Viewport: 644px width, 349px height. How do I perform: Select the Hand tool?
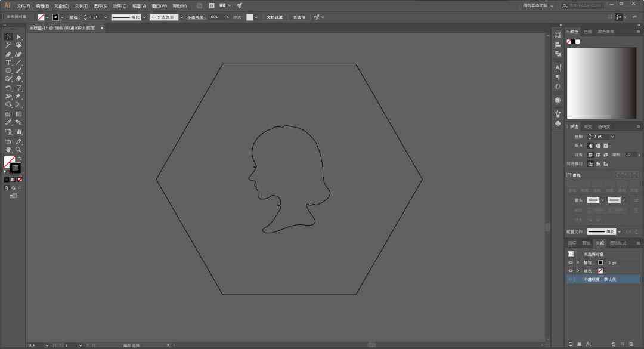[8, 150]
